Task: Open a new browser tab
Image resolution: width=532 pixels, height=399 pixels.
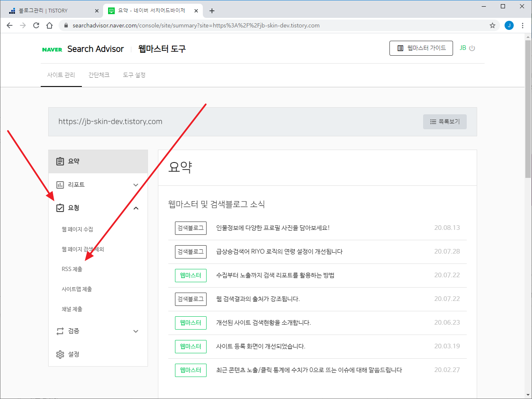Action: click(x=212, y=11)
